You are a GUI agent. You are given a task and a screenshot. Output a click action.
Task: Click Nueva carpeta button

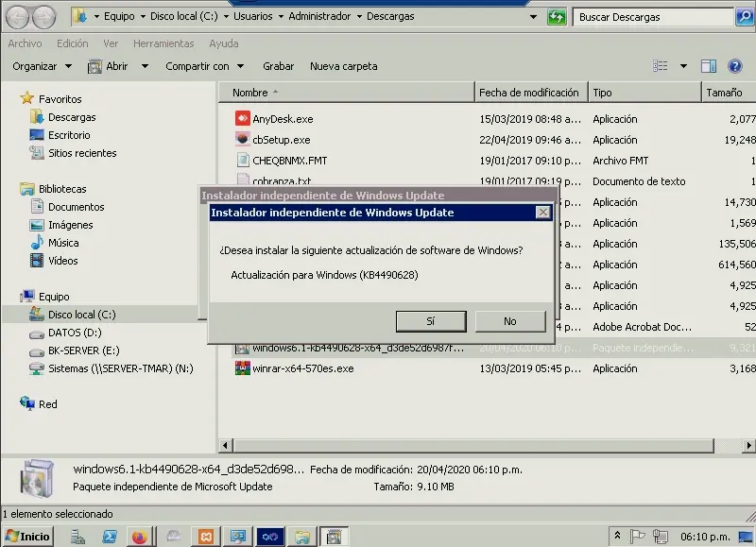[343, 66]
